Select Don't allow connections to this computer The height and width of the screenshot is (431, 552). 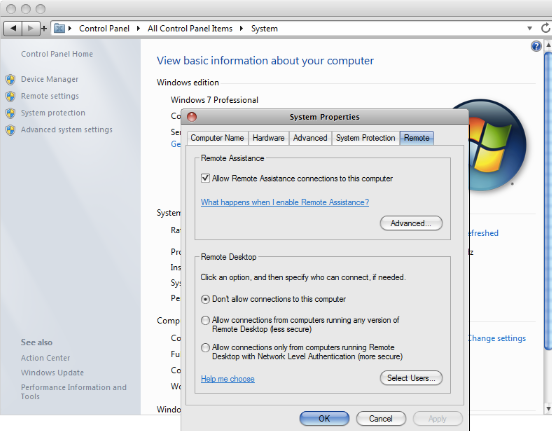click(x=205, y=299)
